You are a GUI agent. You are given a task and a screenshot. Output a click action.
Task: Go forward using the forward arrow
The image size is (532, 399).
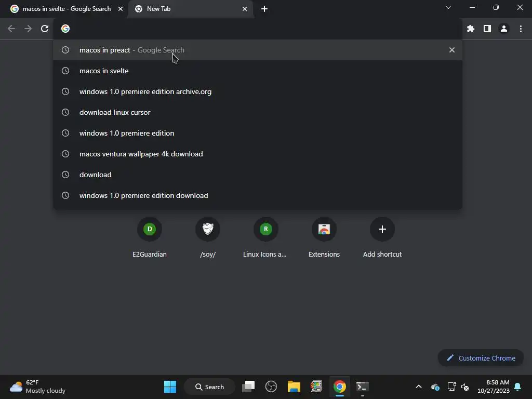(28, 29)
